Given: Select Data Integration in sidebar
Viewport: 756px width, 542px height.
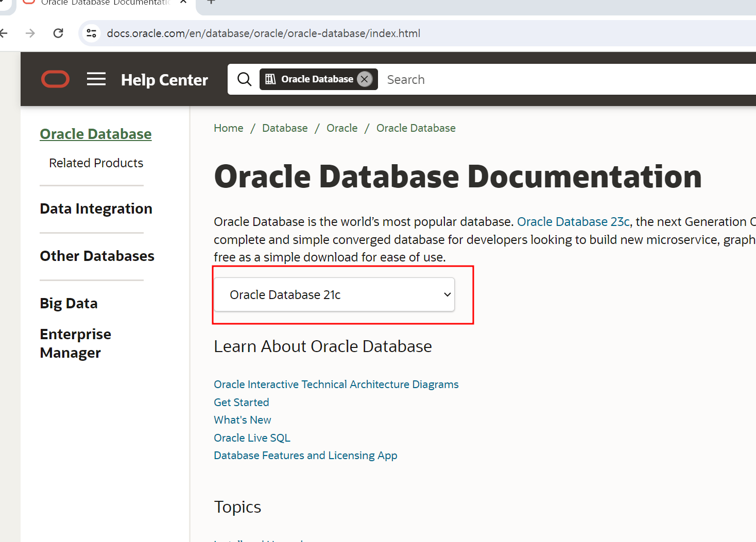Looking at the screenshot, I should pyautogui.click(x=96, y=208).
